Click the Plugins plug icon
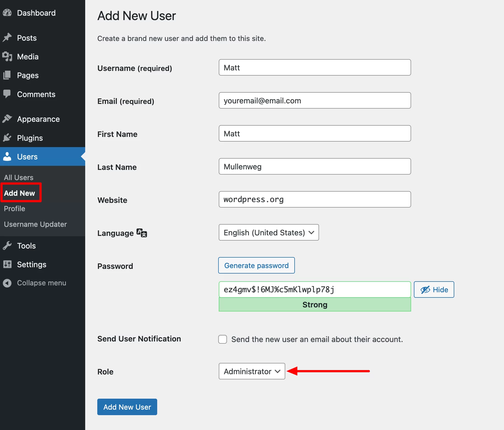504x430 pixels. (x=7, y=137)
